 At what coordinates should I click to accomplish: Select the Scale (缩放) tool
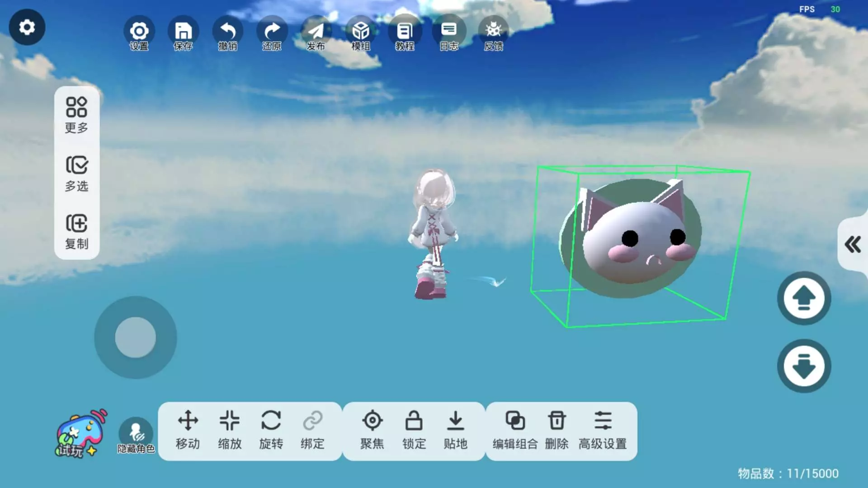click(230, 430)
